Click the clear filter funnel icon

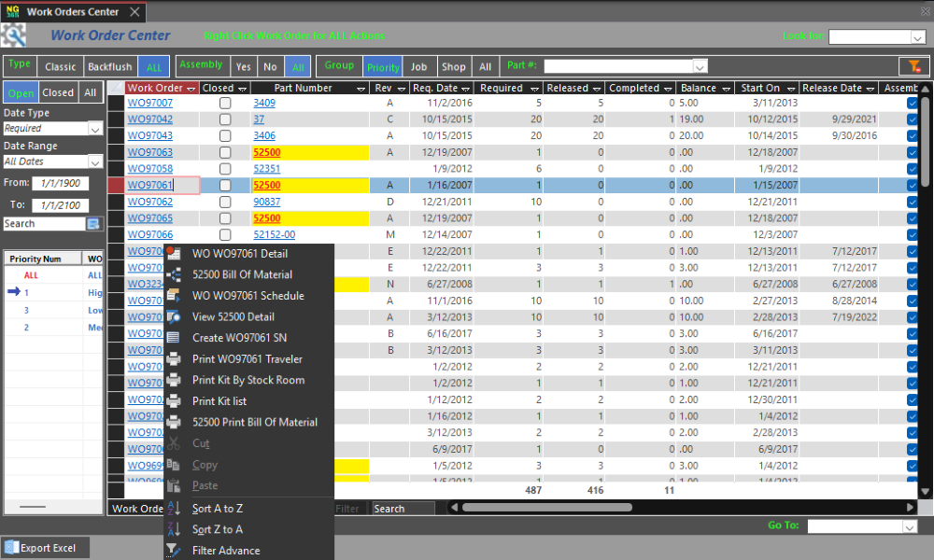tap(910, 66)
